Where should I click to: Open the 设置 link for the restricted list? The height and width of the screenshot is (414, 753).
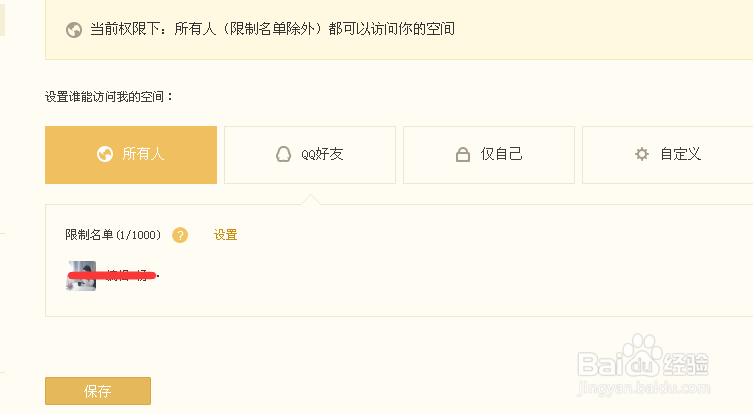tap(225, 235)
